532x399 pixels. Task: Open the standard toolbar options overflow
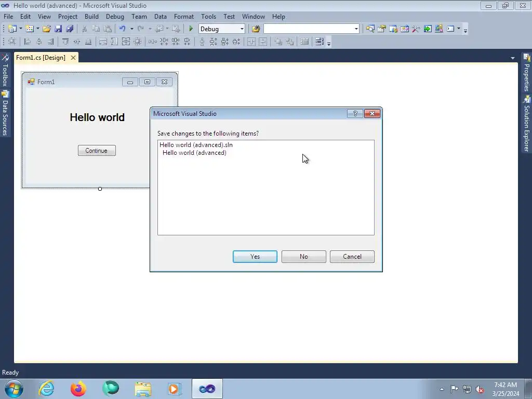pos(465,30)
